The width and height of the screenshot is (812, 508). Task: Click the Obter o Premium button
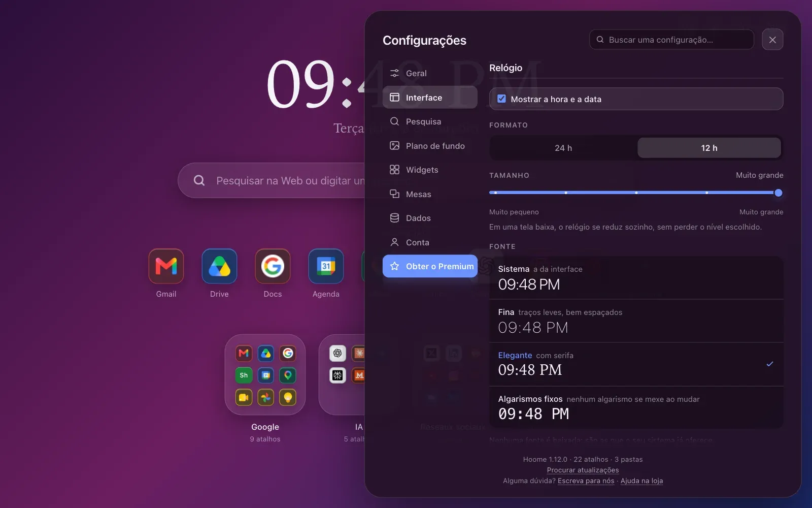(x=430, y=266)
